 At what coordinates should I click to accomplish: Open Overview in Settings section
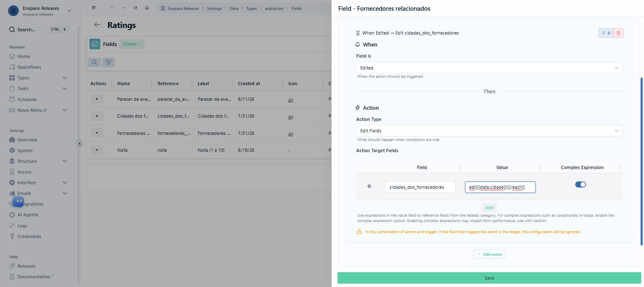point(27,140)
